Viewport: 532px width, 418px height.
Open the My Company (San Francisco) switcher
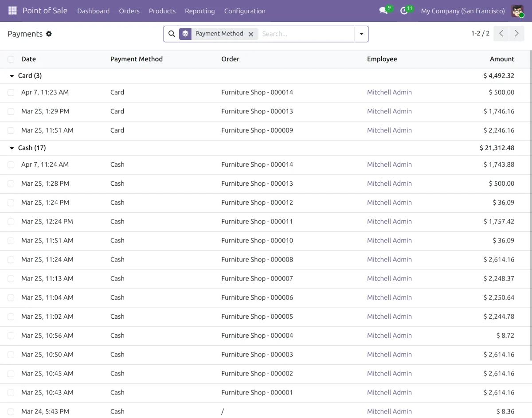[x=463, y=11]
